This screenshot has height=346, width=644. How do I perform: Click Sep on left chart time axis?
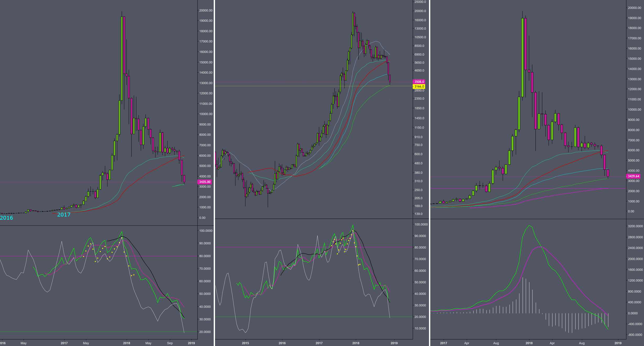[x=170, y=343]
